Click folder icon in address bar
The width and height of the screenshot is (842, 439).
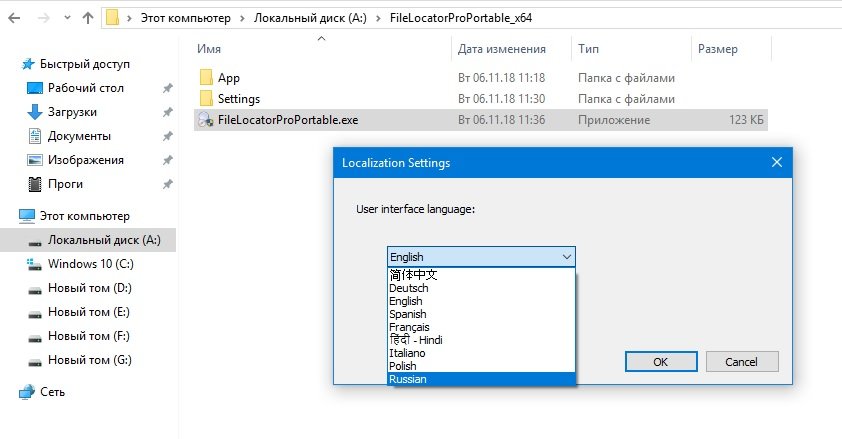pyautogui.click(x=112, y=18)
